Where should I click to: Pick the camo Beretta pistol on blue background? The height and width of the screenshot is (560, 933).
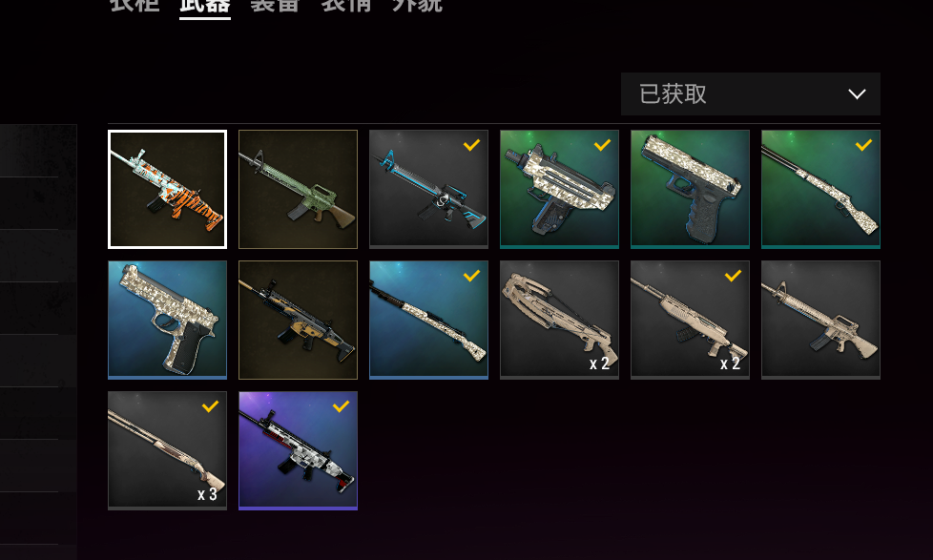[167, 320]
